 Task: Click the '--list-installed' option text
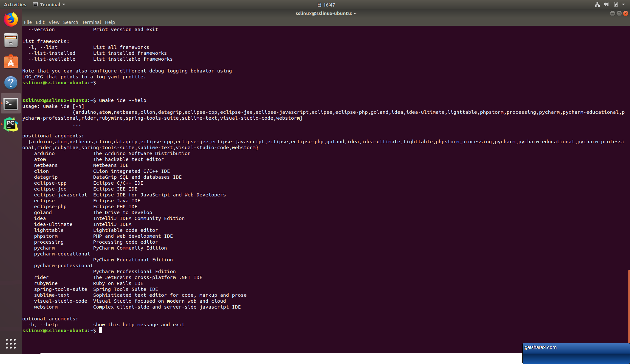click(x=52, y=53)
